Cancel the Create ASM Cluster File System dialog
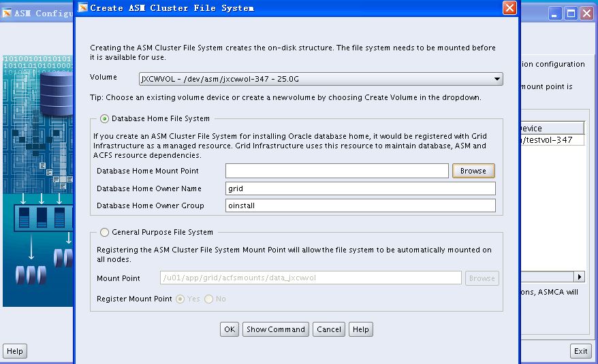The height and width of the screenshot is (364, 598). (x=329, y=329)
